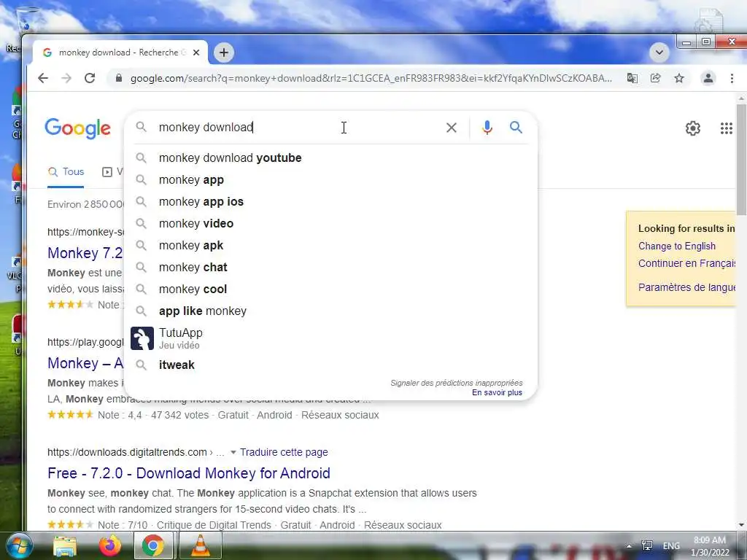Screen dimensions: 747x560
Task: Open Google quick settings gear
Action: [x=693, y=128]
